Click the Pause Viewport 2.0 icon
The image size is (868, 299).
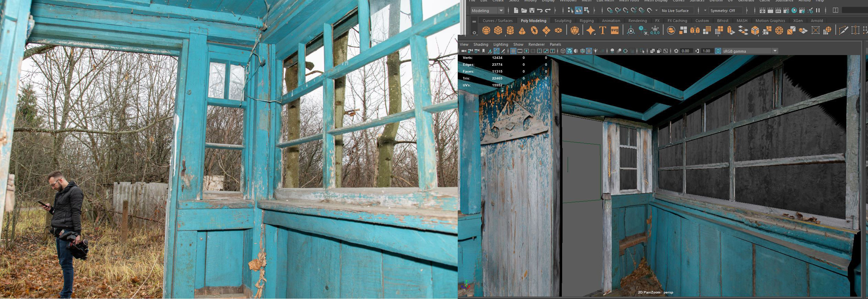click(x=818, y=10)
